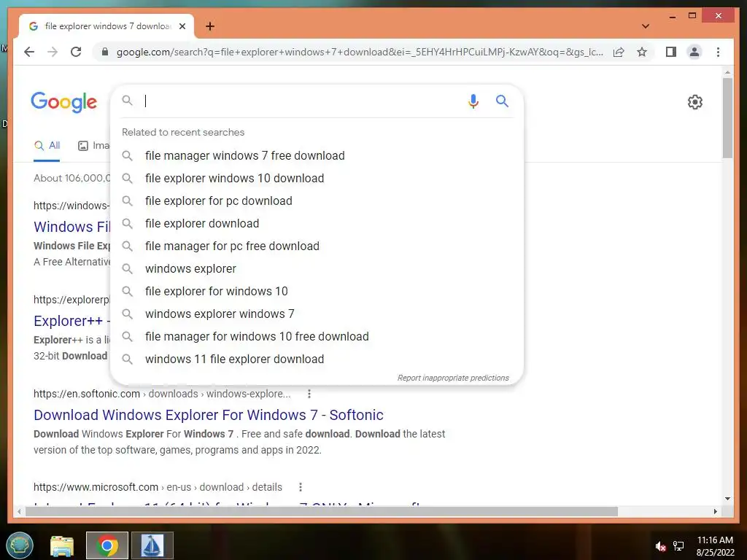
Task: Choose suggestion file explorer for pc download
Action: pyautogui.click(x=317, y=201)
